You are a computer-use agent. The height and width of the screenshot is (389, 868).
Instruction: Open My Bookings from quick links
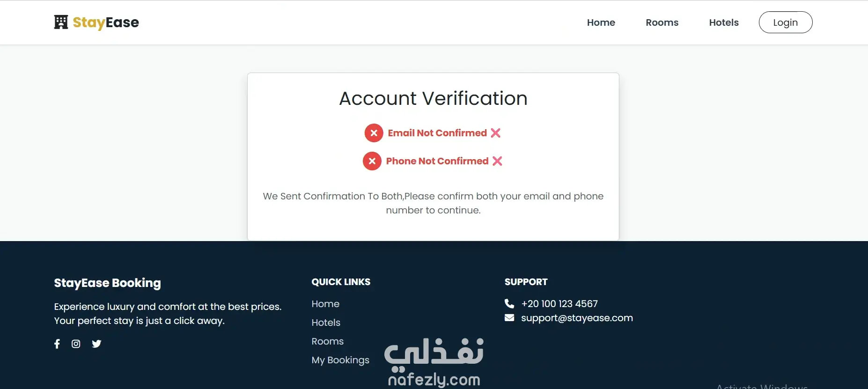340,360
